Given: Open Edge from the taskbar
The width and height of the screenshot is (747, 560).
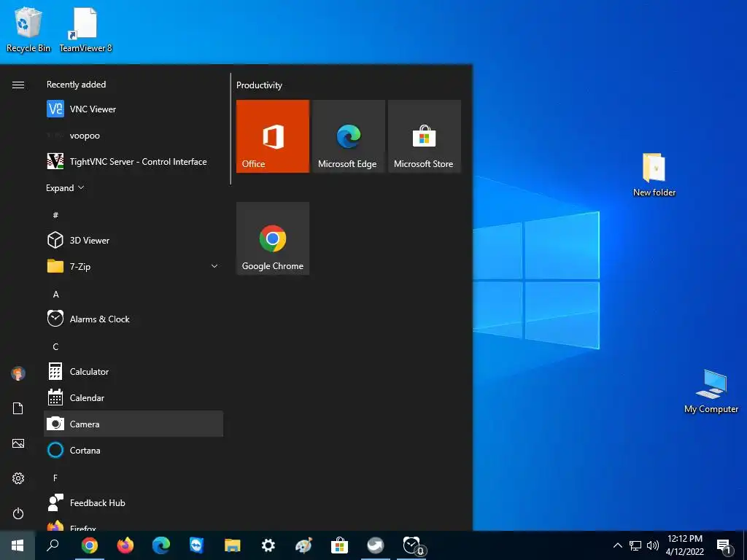Looking at the screenshot, I should (x=161, y=545).
